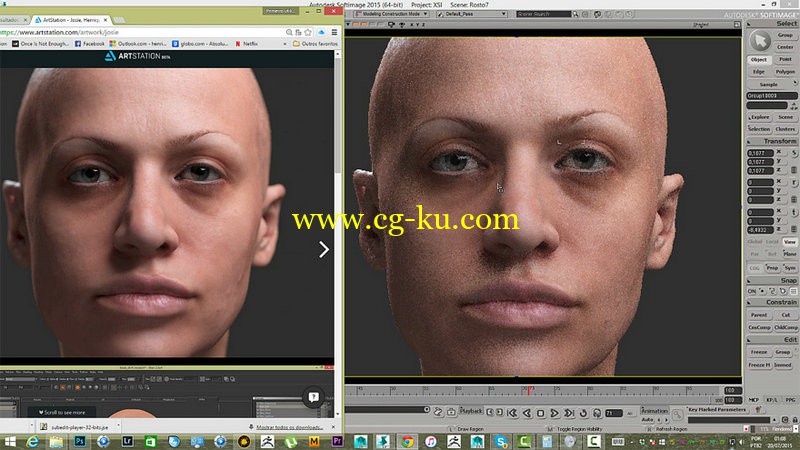This screenshot has width=800, height=450.
Task: Go to next artwork image arrow
Action: click(323, 249)
